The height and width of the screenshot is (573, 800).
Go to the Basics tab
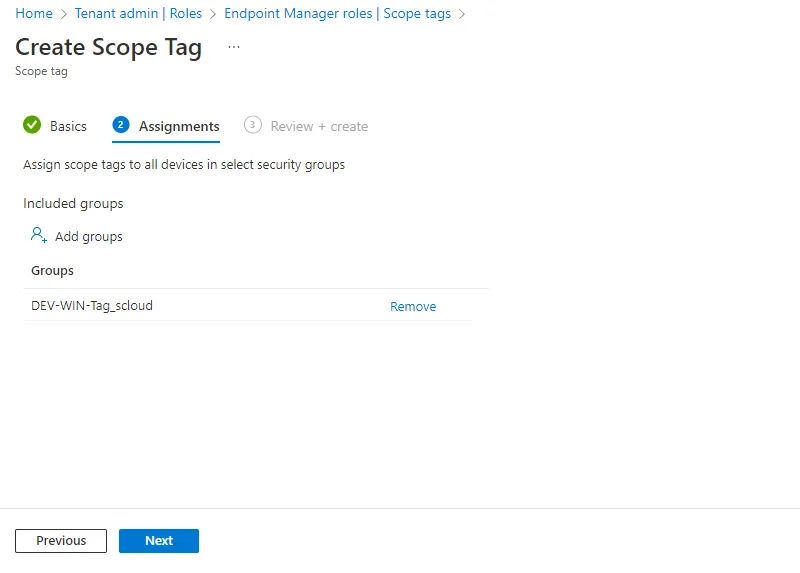tap(68, 126)
